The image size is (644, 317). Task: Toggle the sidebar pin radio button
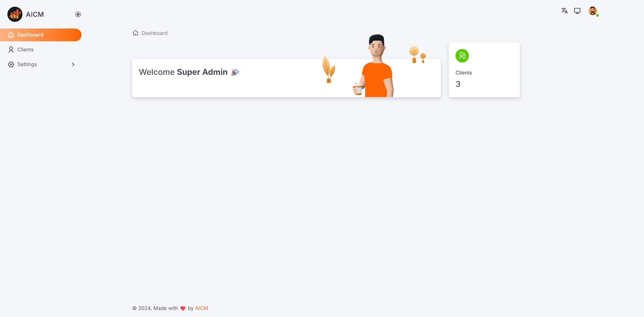(x=78, y=14)
